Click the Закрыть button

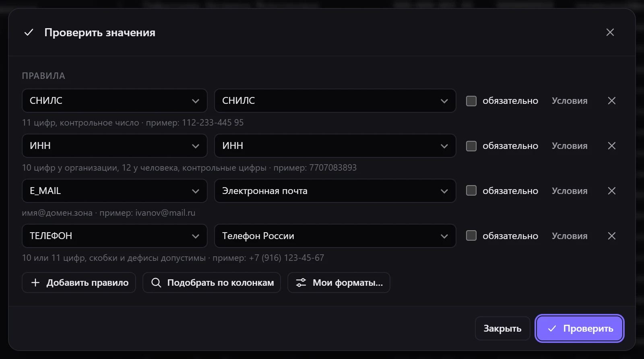tap(502, 328)
